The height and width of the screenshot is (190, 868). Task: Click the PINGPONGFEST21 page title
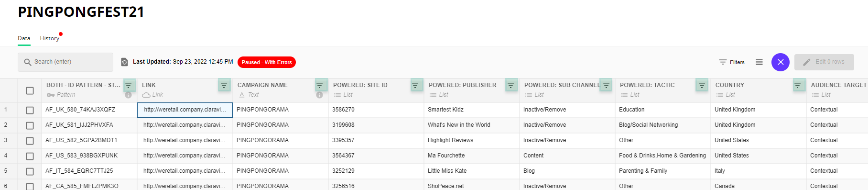pyautogui.click(x=81, y=11)
